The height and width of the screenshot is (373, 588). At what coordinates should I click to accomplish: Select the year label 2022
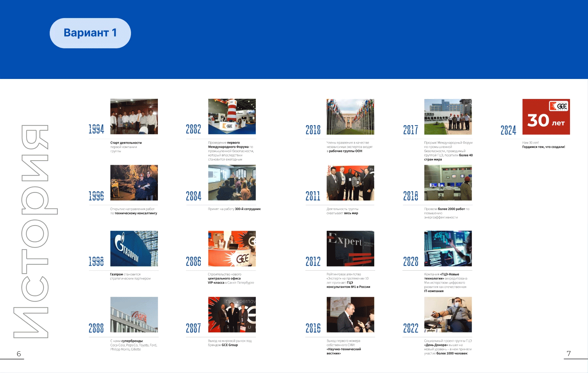click(411, 328)
